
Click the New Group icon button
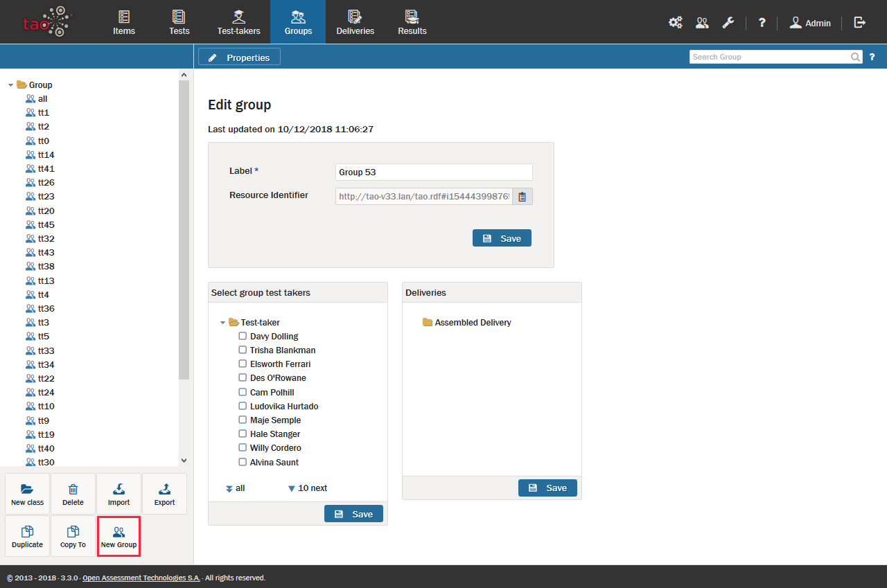[x=118, y=532]
